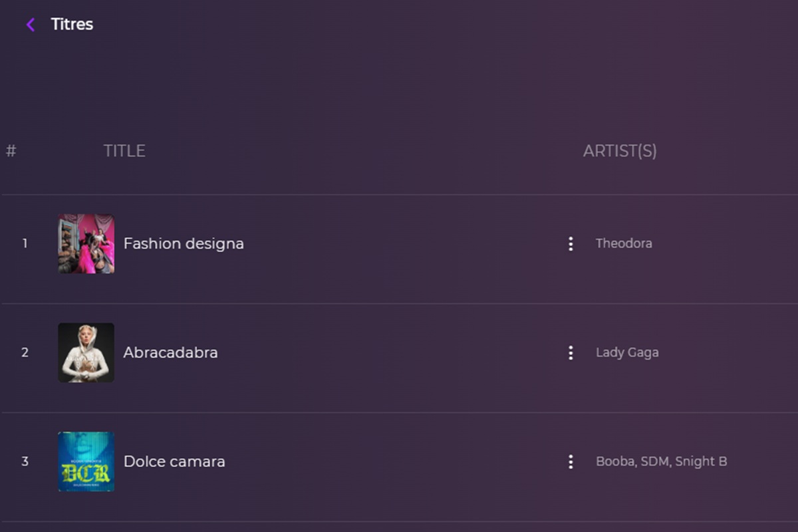The image size is (798, 532).
Task: Open the kebab menu for Dolce camara
Action: (571, 461)
